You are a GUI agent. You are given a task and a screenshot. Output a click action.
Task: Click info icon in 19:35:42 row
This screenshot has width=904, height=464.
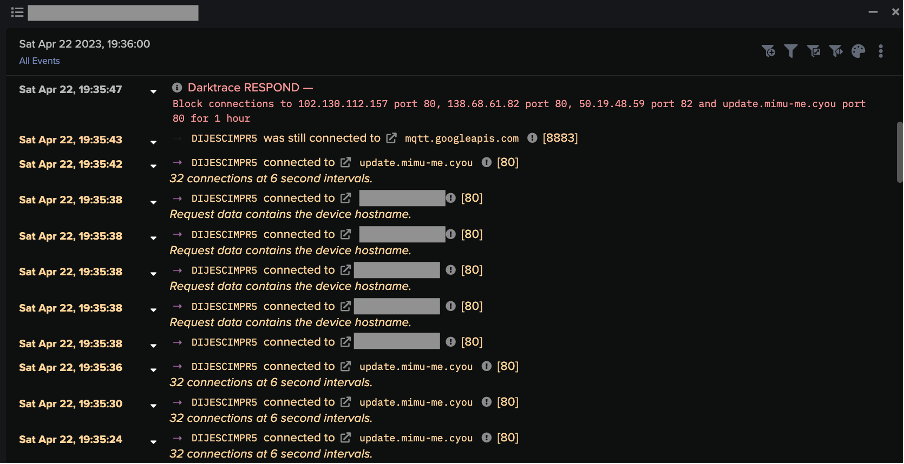pyautogui.click(x=487, y=163)
